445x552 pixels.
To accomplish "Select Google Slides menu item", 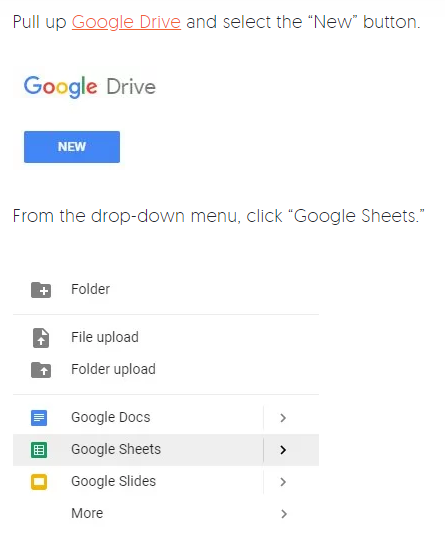I will pos(138,482).
